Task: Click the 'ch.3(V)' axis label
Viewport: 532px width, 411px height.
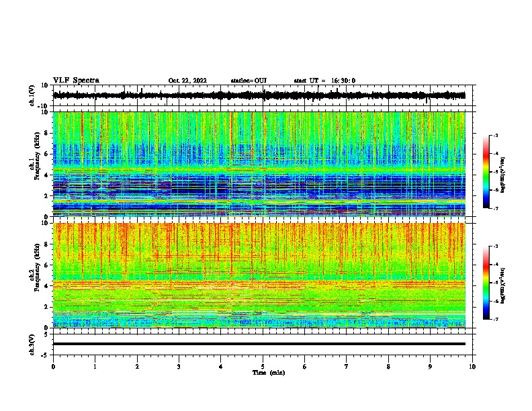Action: click(x=32, y=345)
